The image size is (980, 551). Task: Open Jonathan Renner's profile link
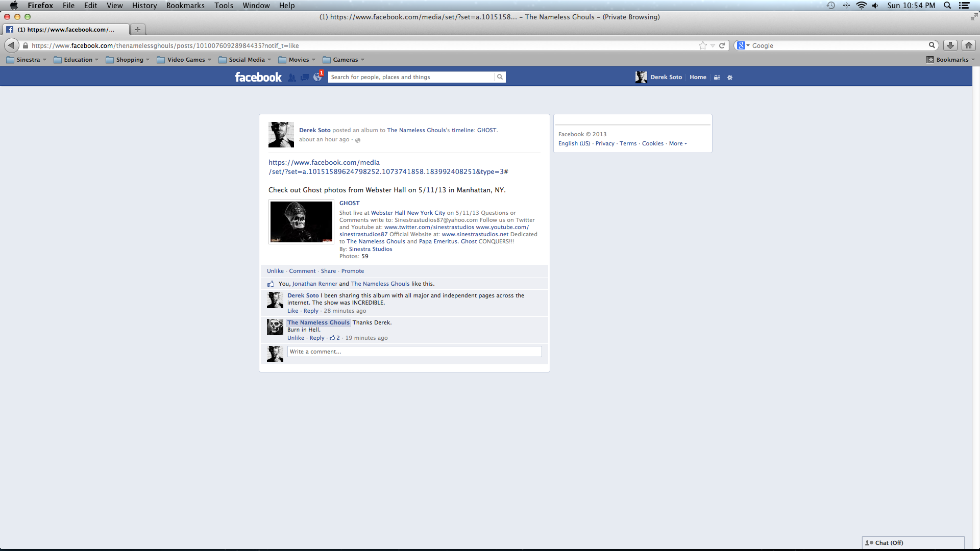[314, 284]
